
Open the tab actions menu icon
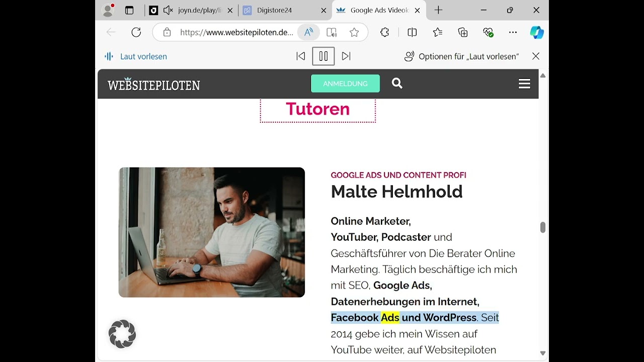pos(129,10)
